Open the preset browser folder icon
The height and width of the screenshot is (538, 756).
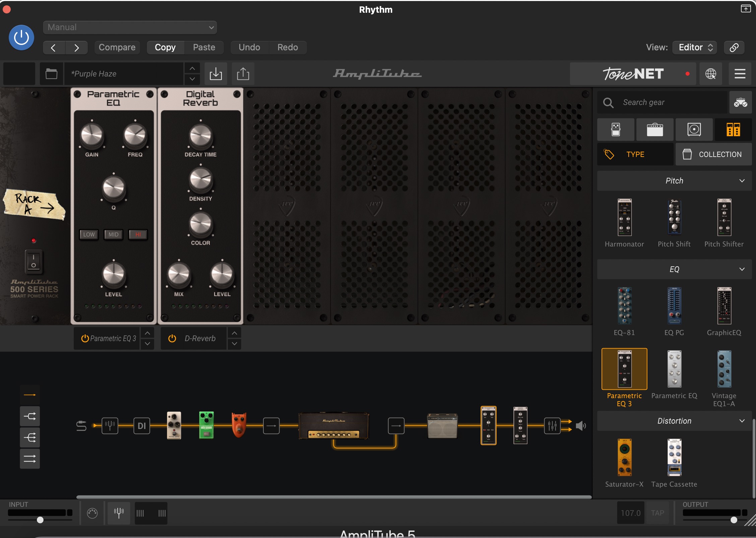(51, 73)
